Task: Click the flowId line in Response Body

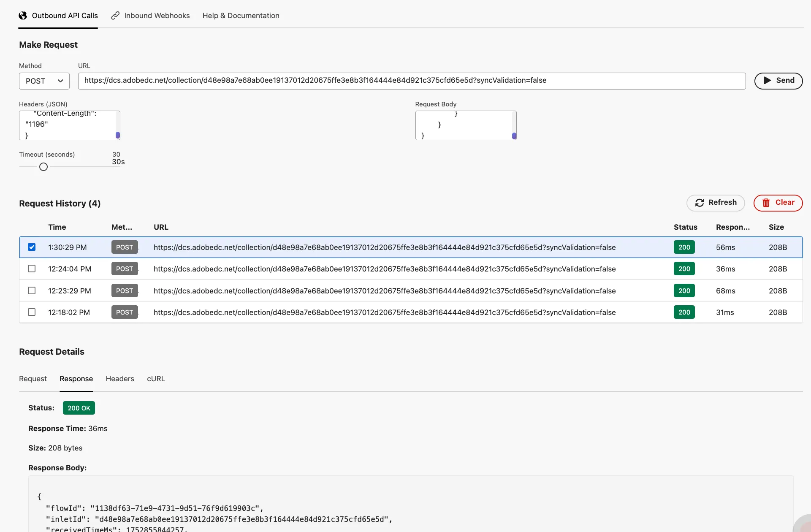Action: click(x=155, y=508)
